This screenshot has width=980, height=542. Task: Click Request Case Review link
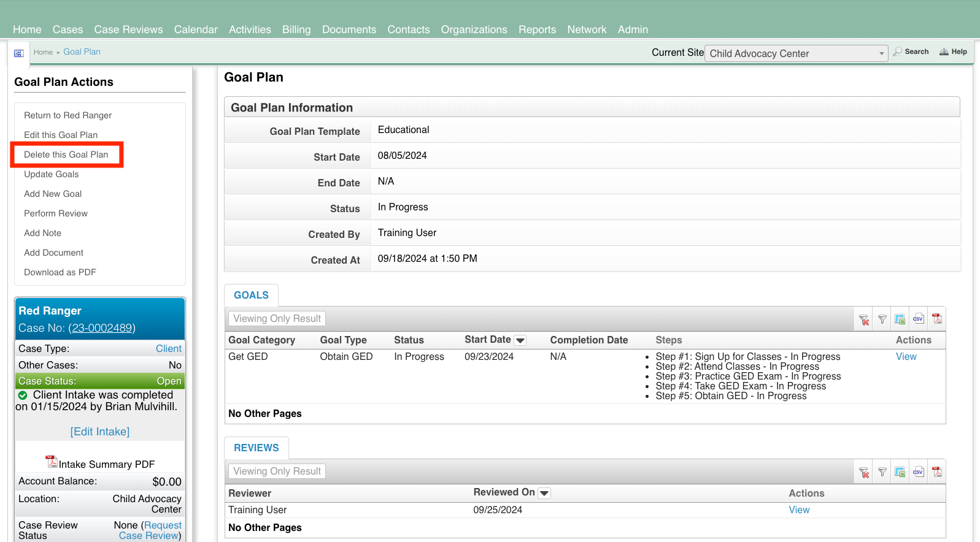(150, 530)
